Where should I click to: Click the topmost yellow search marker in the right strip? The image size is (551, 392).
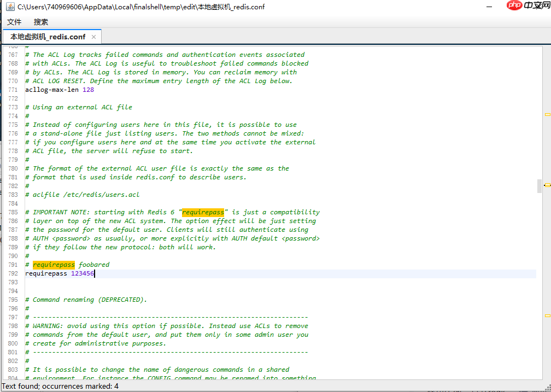[x=547, y=115]
